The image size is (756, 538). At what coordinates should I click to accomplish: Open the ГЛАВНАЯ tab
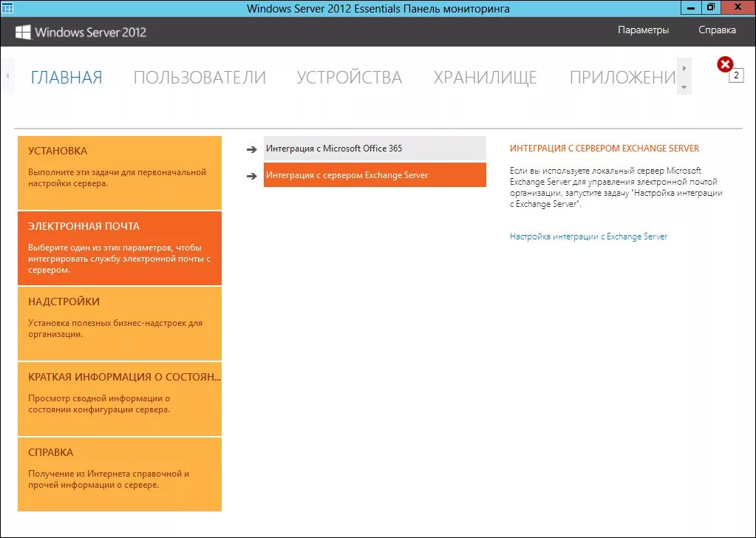67,77
